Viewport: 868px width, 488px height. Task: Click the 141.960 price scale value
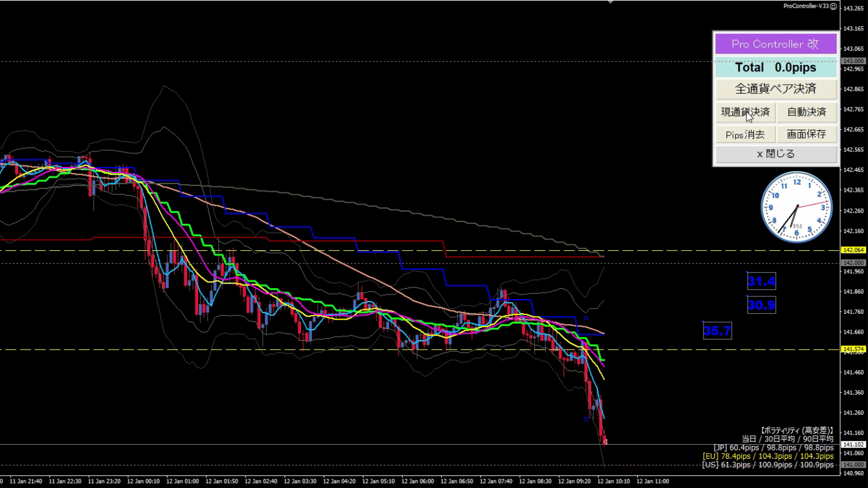pos(854,271)
